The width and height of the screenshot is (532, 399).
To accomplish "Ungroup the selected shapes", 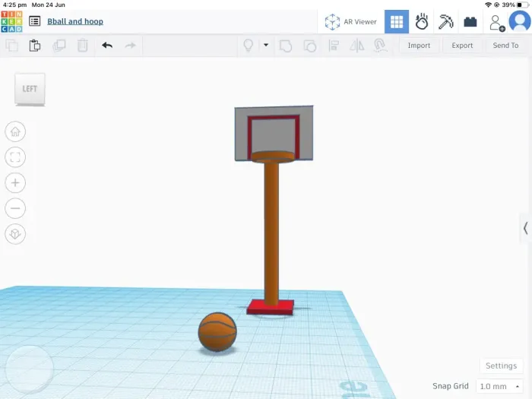I will [x=309, y=46].
